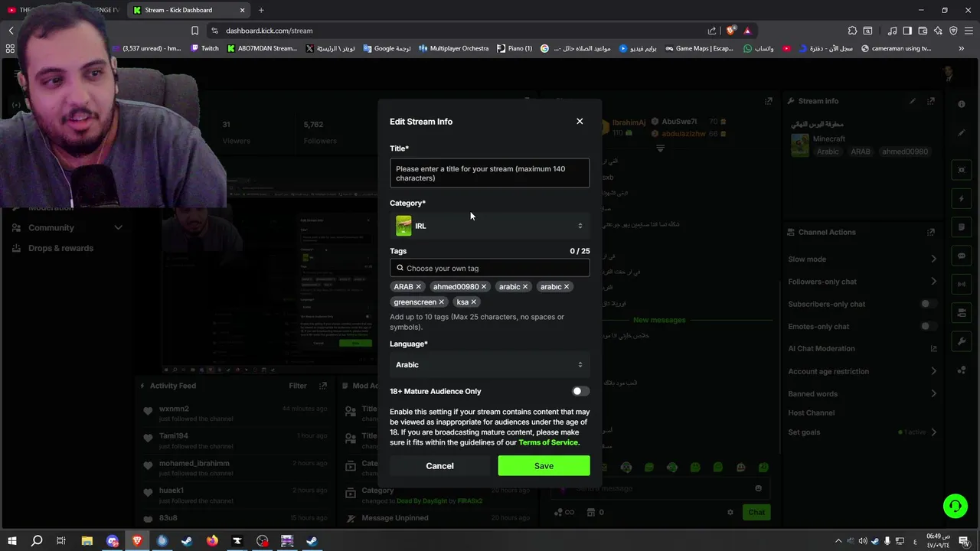Open Firefox from taskbar
The image size is (980, 551).
click(212, 541)
